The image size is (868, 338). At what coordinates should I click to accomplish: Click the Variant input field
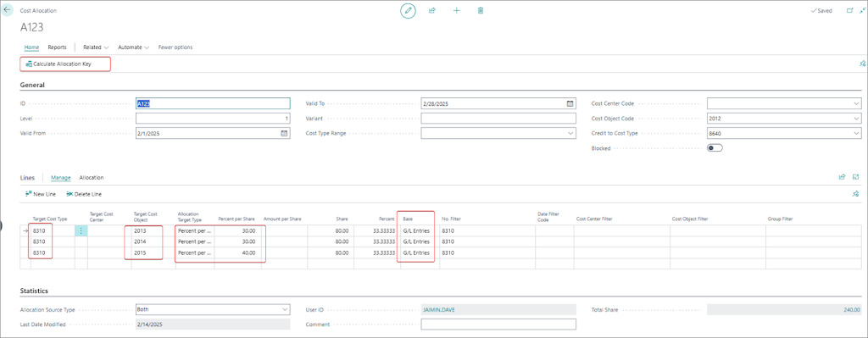point(498,119)
